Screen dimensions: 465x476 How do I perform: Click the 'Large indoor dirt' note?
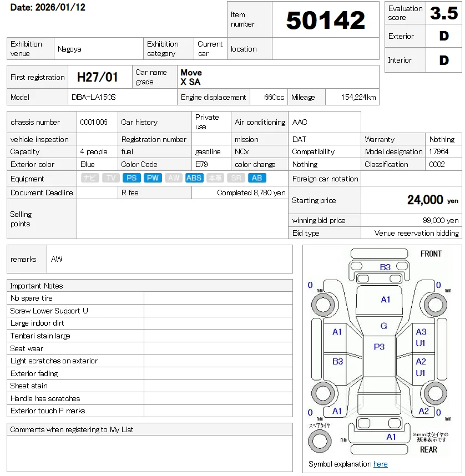coord(37,323)
